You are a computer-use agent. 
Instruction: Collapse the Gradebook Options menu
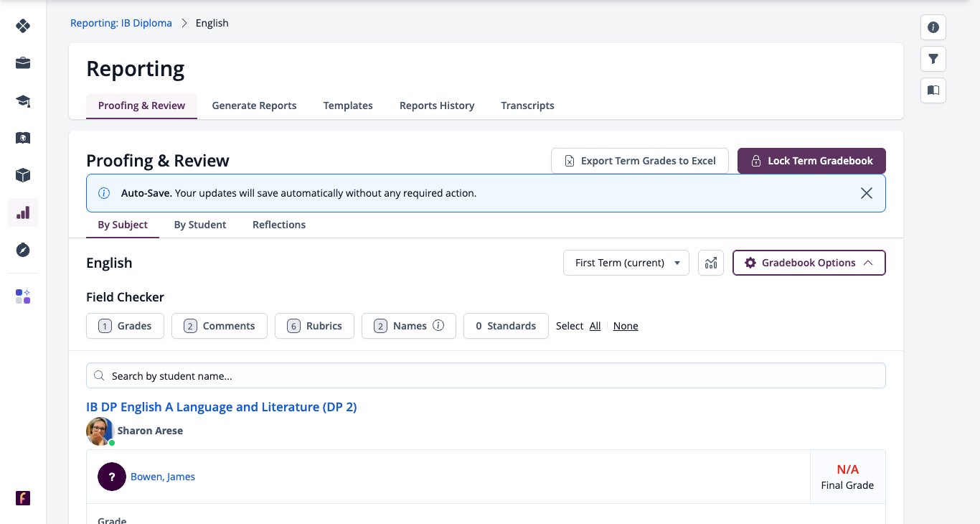pos(809,263)
